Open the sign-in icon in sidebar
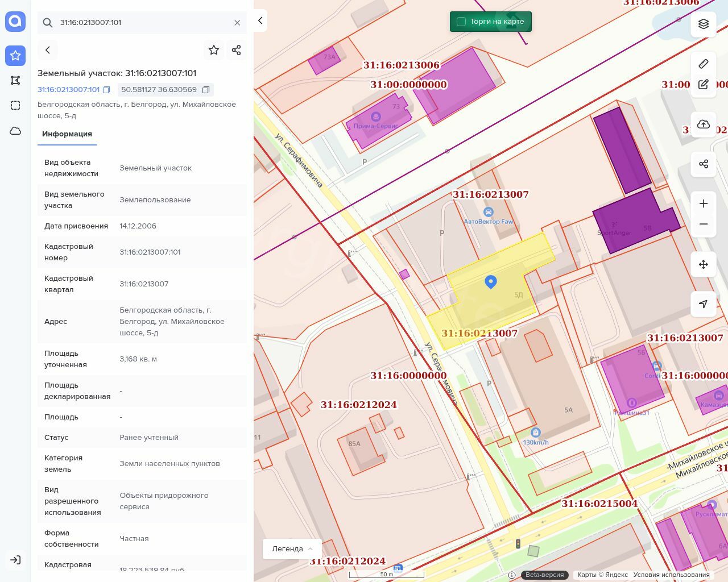This screenshot has height=582, width=728. 15,560
